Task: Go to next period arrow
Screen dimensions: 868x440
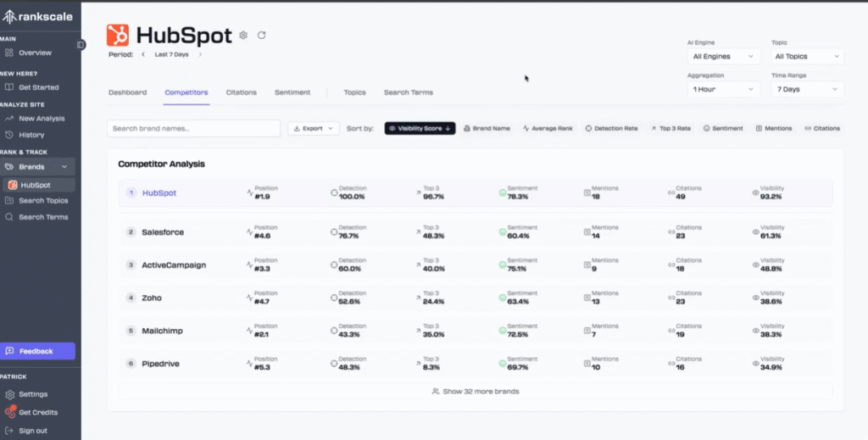Action: pyautogui.click(x=200, y=54)
